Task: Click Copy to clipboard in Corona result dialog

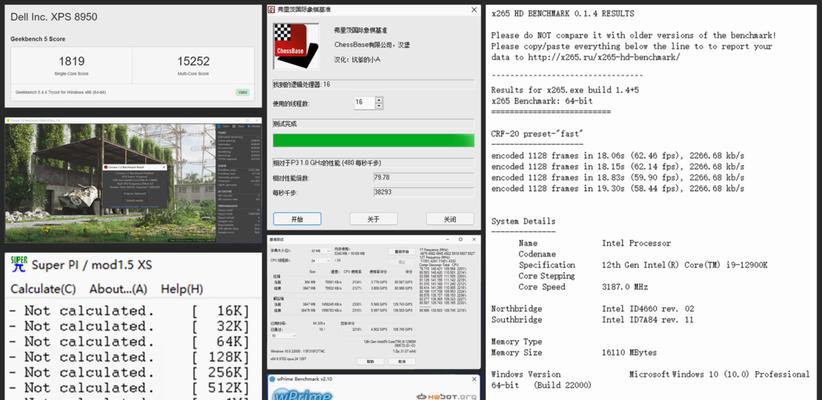Action: 135,194
